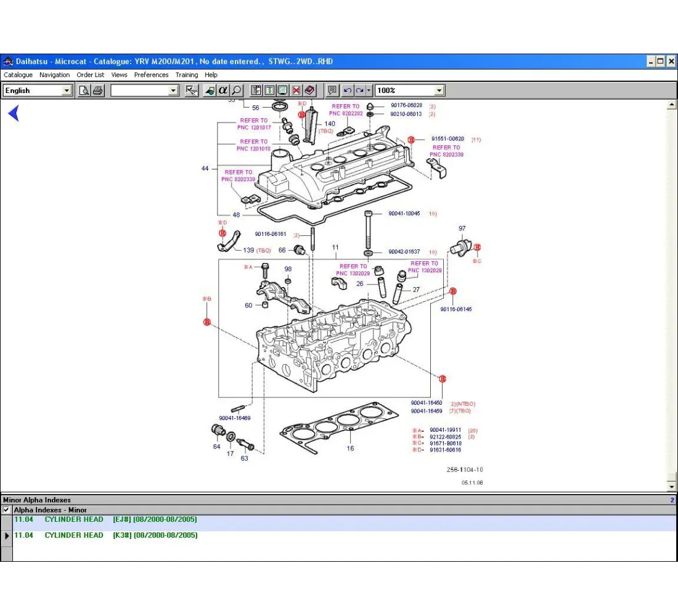The width and height of the screenshot is (678, 616).
Task: Open the print preview tool
Action: tap(84, 91)
